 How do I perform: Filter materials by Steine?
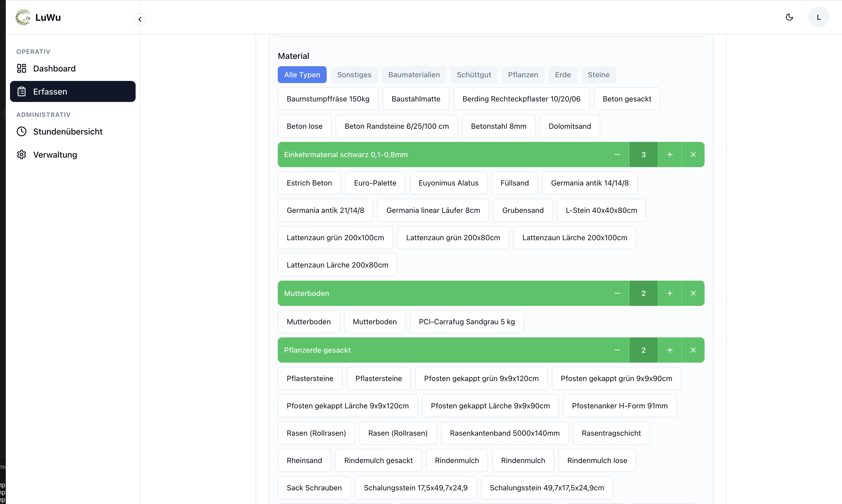[x=598, y=75]
